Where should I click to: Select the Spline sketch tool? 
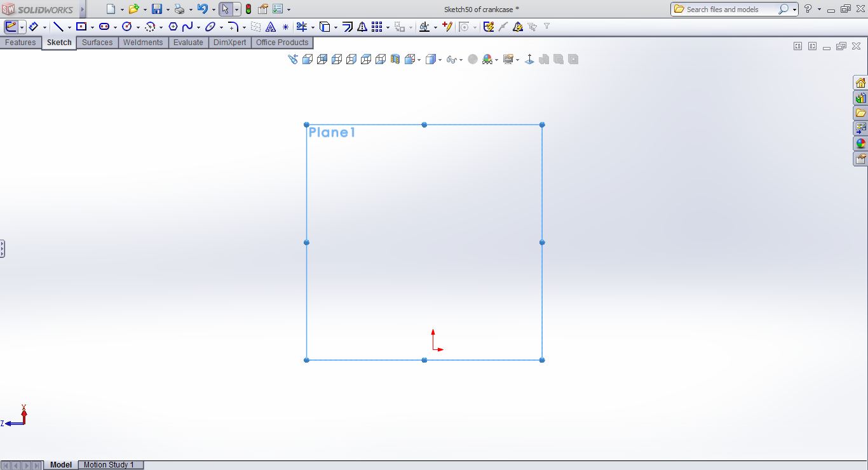tap(187, 27)
